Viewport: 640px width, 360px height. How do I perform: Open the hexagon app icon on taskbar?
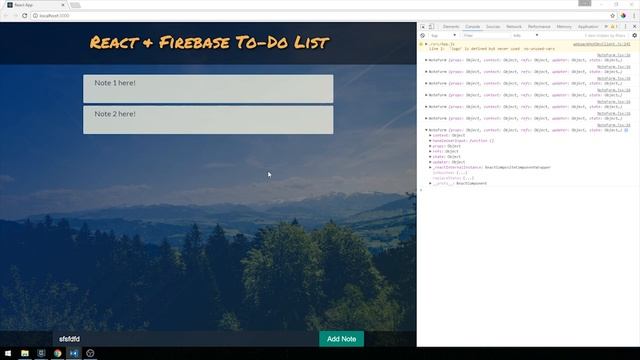tap(90, 353)
